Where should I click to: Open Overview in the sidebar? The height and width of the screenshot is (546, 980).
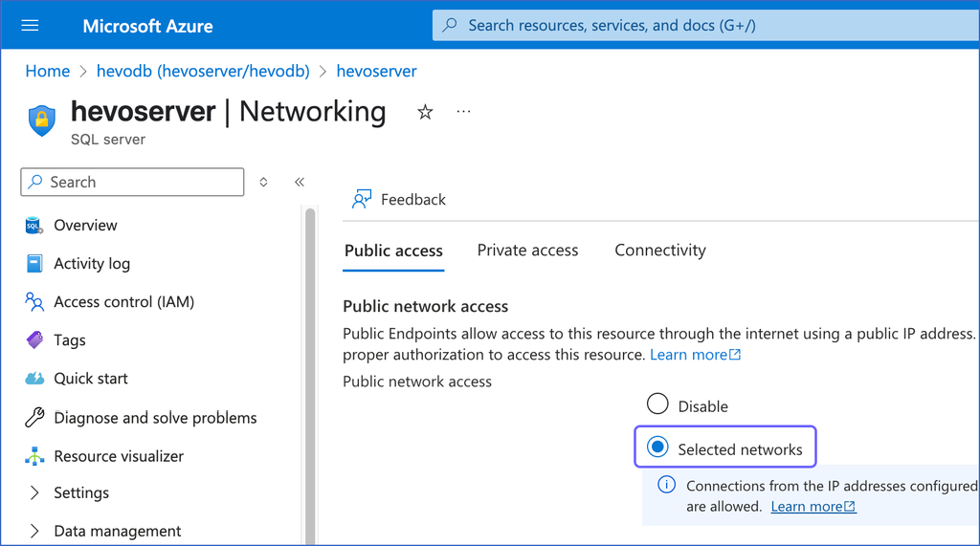[85, 226]
